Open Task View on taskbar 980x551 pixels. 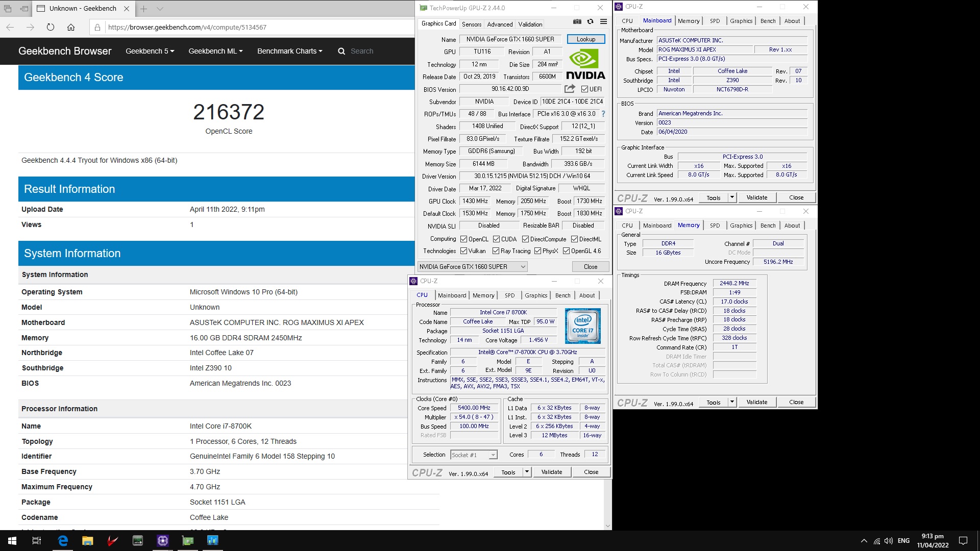(x=37, y=541)
